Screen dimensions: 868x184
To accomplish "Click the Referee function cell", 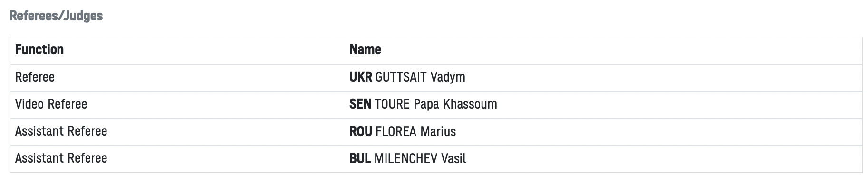I will coord(35,77).
